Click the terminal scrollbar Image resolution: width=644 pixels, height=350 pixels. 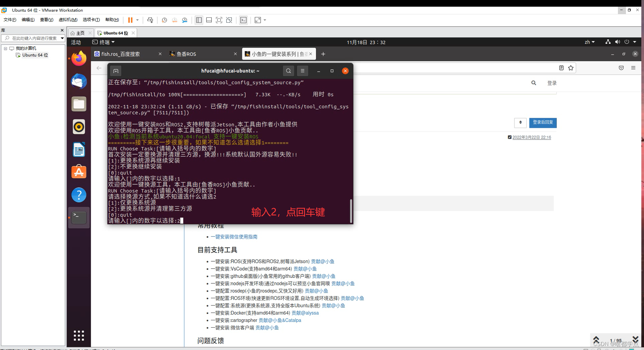(x=351, y=211)
